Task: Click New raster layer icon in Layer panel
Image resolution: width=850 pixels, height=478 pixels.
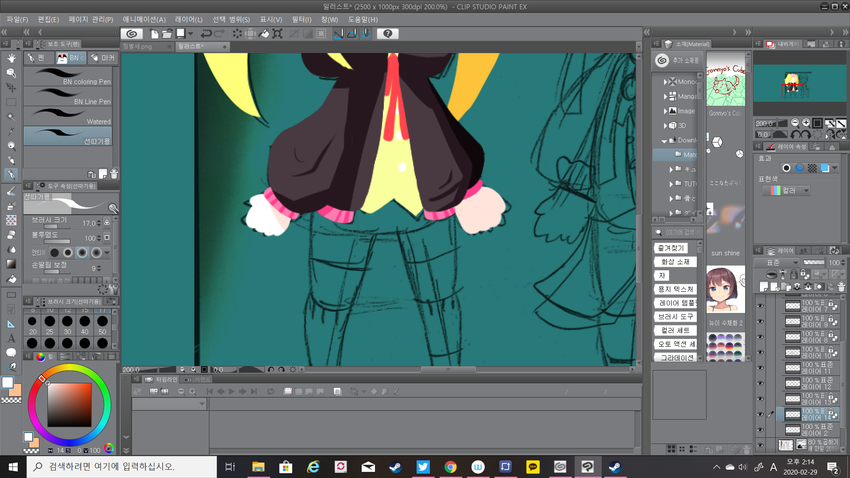Action: pos(765,286)
